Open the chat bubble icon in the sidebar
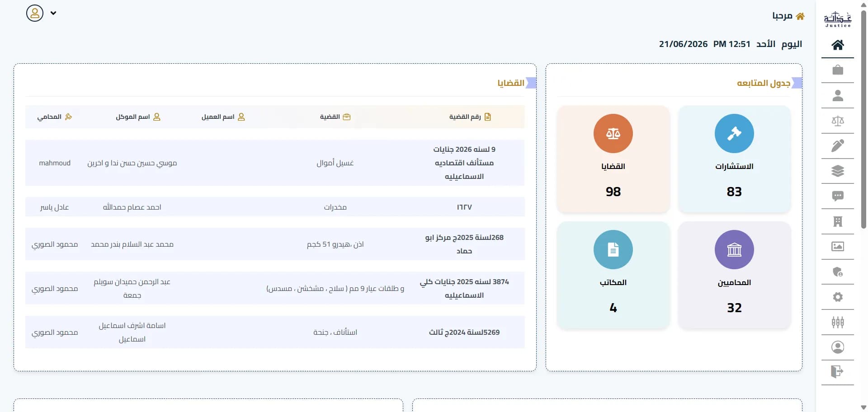Viewport: 868px width, 412px height. 838,196
